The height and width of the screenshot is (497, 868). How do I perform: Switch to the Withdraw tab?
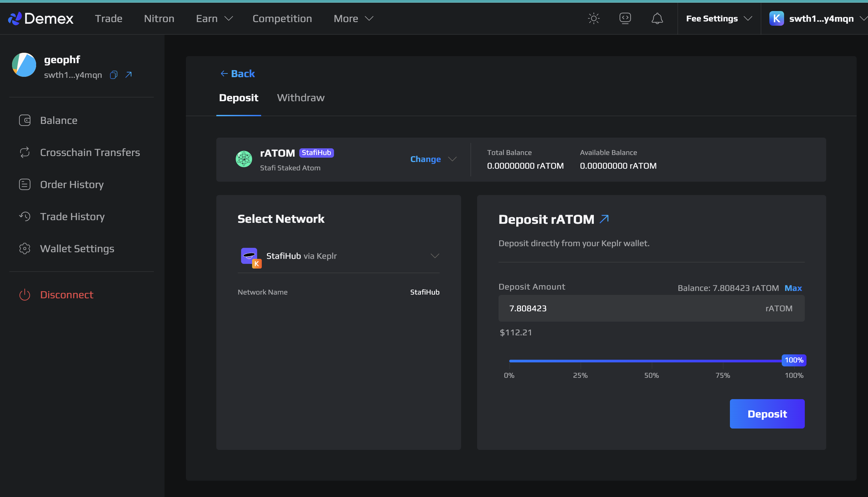point(301,98)
